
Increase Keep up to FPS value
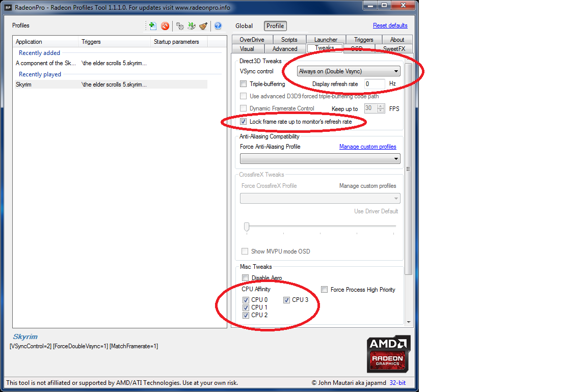pyautogui.click(x=381, y=106)
